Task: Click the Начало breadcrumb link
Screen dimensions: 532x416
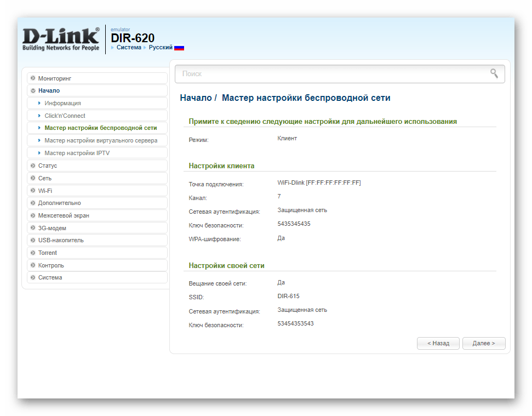Action: pyautogui.click(x=196, y=98)
